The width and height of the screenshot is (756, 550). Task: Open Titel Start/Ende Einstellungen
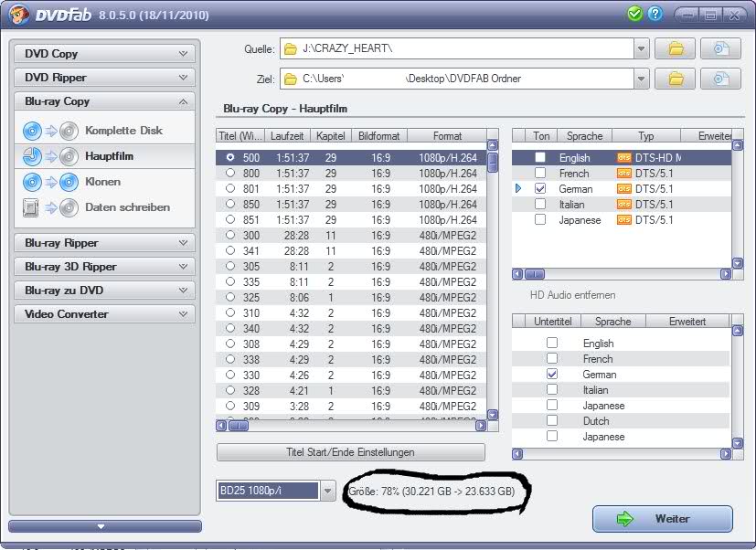coord(350,452)
